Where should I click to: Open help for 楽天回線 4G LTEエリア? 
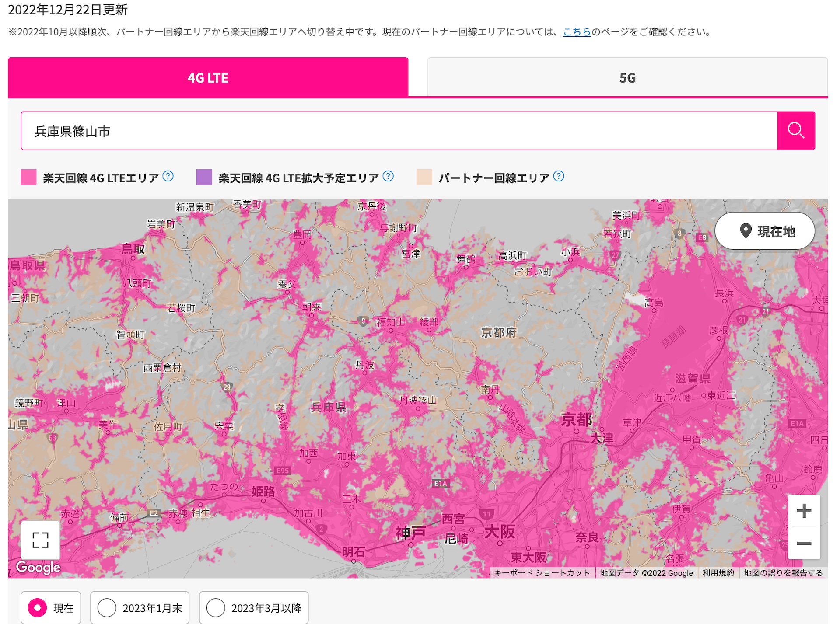click(x=168, y=176)
